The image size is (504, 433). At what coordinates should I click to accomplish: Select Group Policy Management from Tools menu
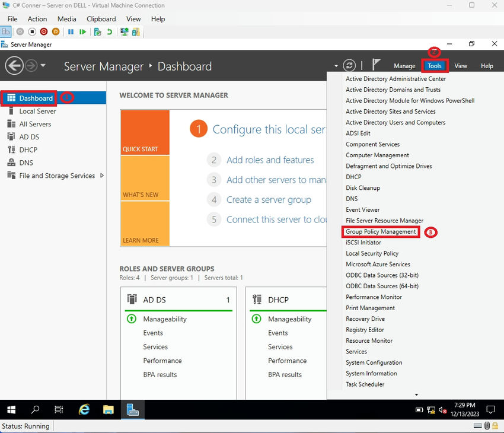pyautogui.click(x=380, y=232)
